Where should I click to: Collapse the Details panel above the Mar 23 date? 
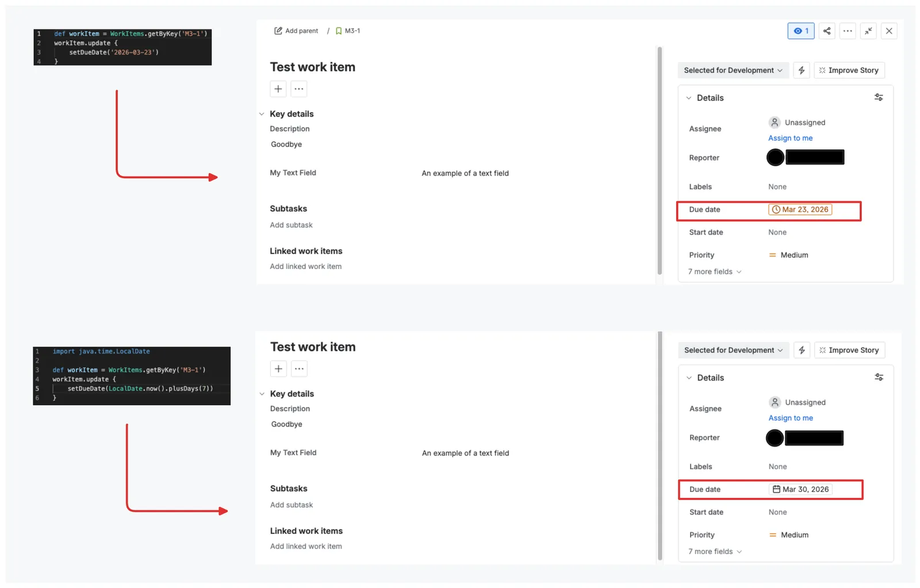click(688, 98)
